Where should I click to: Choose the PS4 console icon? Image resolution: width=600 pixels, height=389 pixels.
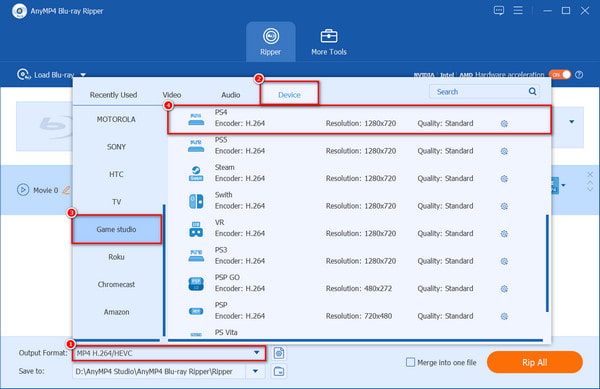click(196, 119)
